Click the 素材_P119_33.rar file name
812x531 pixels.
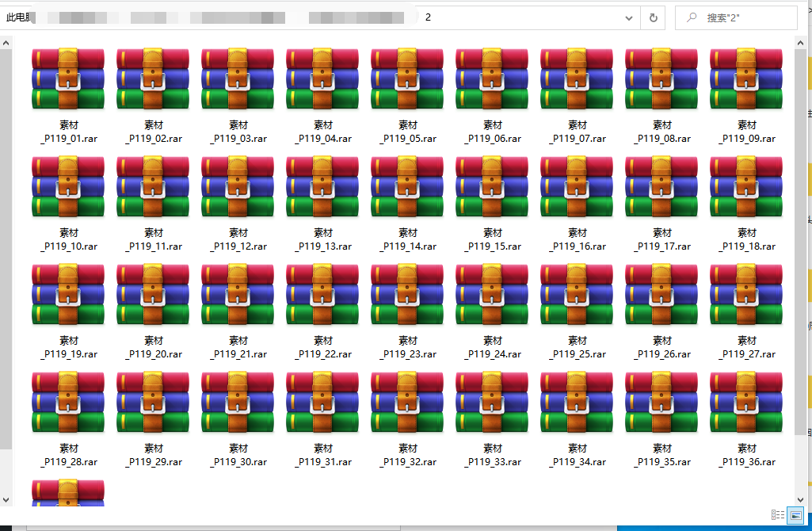point(493,455)
